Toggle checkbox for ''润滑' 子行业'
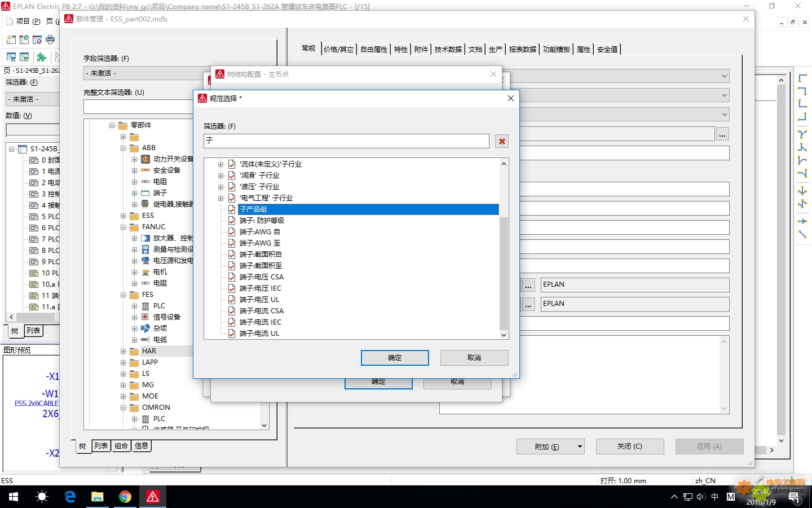This screenshot has width=812, height=508. pos(232,176)
